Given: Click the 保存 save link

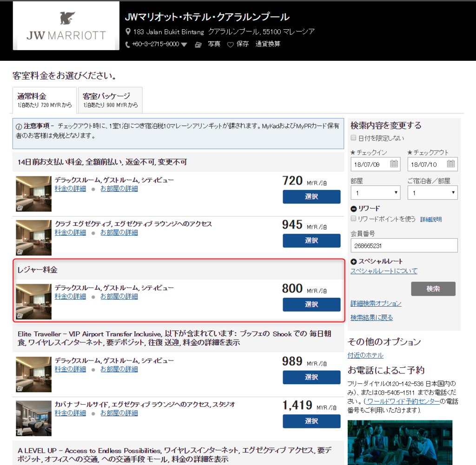Looking at the screenshot, I should 243,44.
